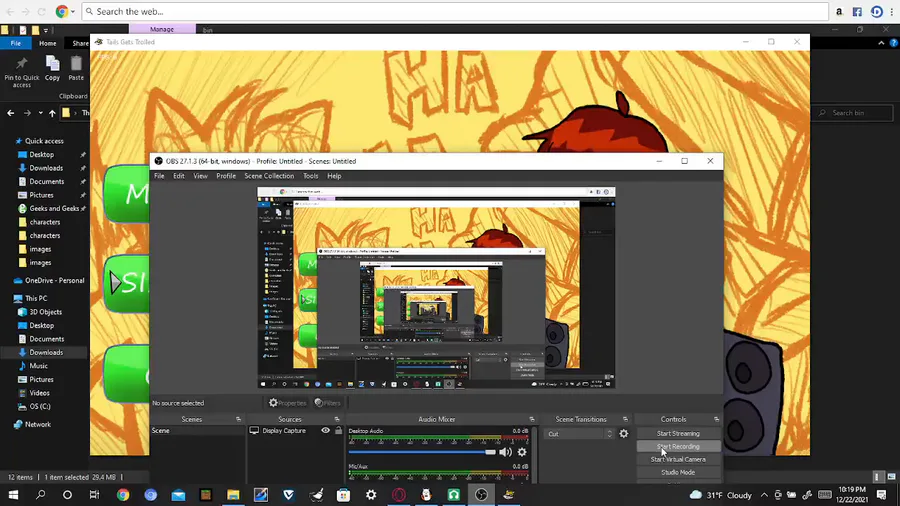This screenshot has height=506, width=900.
Task: Open the Filters button in OBS
Action: [328, 403]
